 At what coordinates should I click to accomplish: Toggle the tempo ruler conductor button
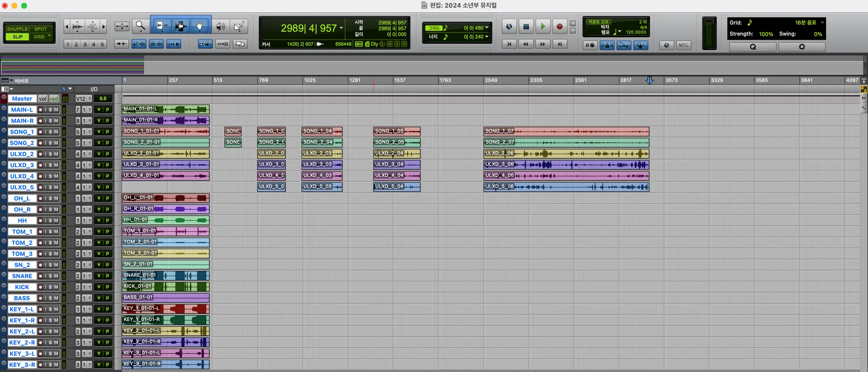(x=640, y=45)
